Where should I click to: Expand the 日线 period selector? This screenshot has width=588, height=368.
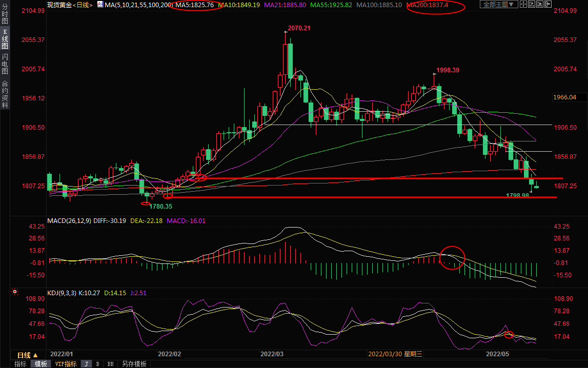[x=28, y=355]
